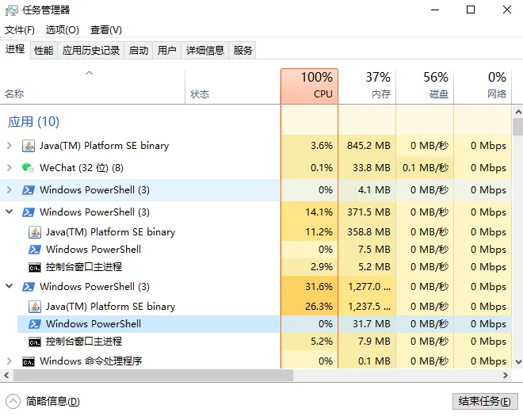523x420 pixels.
Task: Click the PowerShell icon in the highlighted 31.7 MB row
Action: (x=35, y=324)
